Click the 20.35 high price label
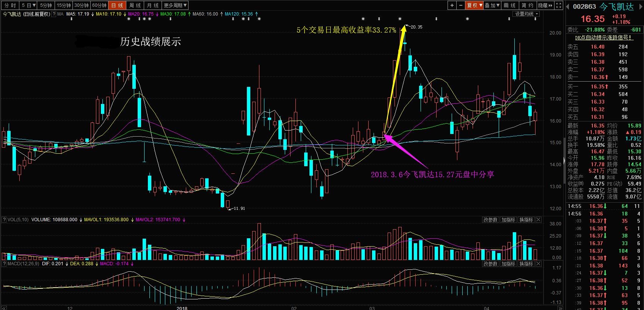 pyautogui.click(x=416, y=27)
